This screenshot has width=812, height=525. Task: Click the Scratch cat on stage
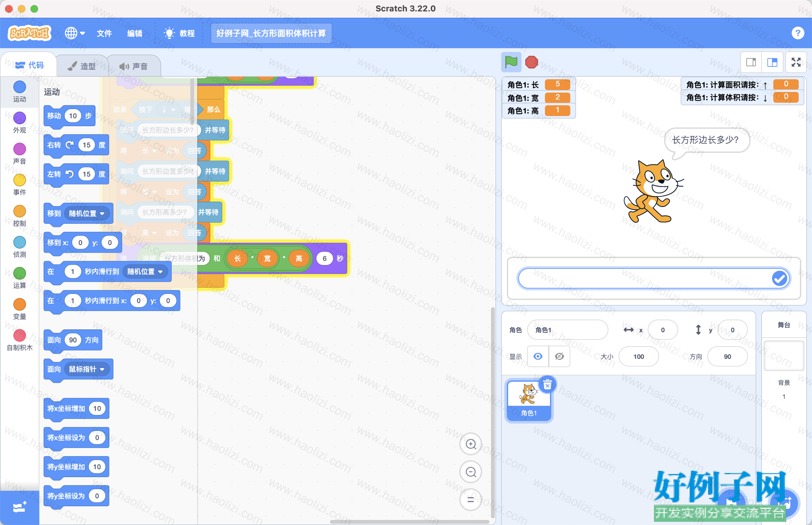click(x=653, y=191)
